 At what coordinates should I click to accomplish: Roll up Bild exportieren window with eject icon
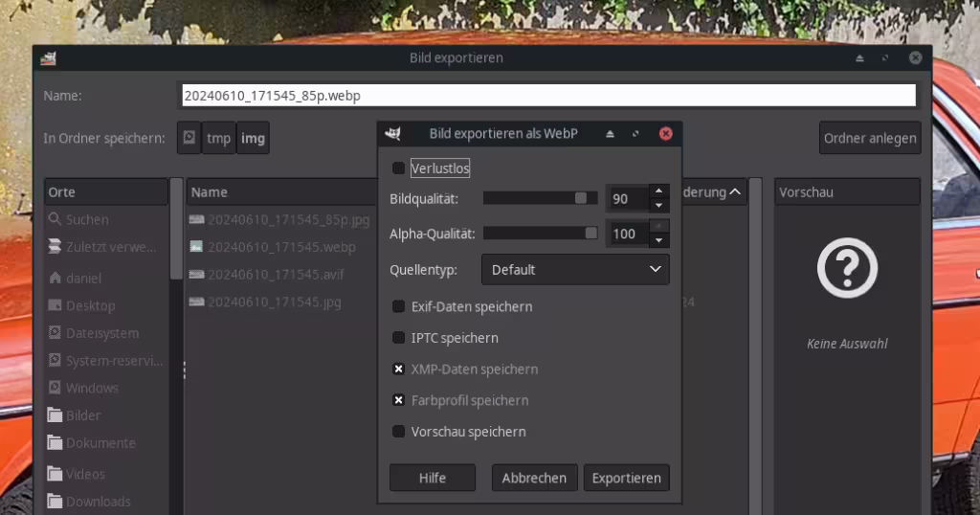point(859,58)
